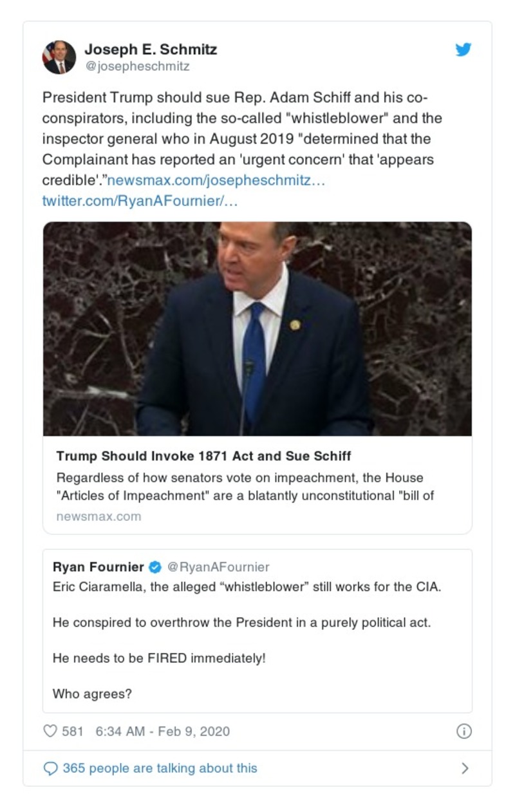The height and width of the screenshot is (812, 515).
Task: Open Ryan Fournier's name in quoted tweet
Action: 98,567
